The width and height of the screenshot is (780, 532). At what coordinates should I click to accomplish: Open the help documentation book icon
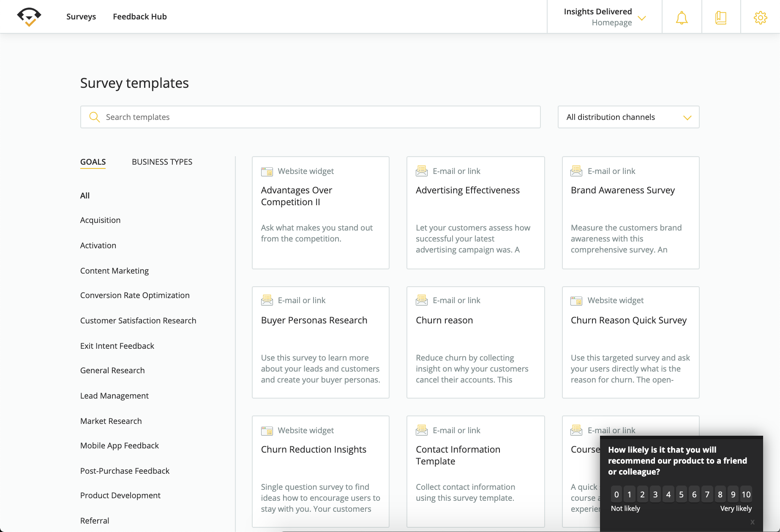click(720, 17)
